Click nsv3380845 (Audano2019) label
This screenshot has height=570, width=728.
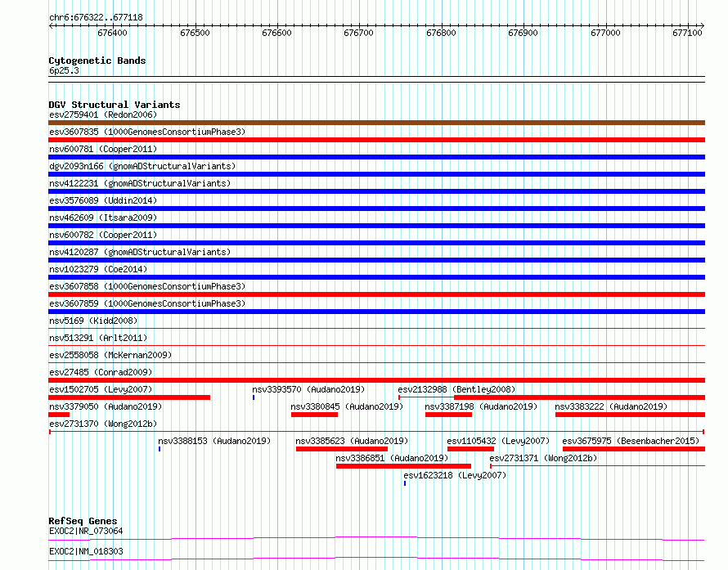tap(347, 406)
